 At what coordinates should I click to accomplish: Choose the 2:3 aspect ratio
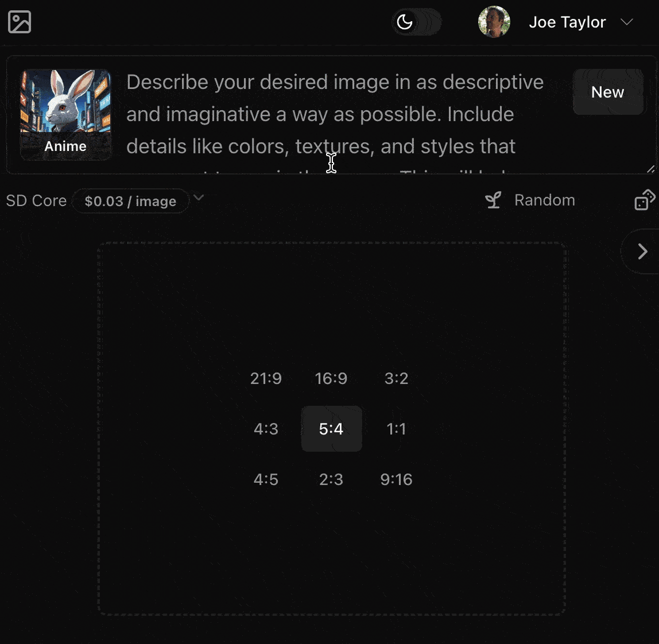click(x=331, y=479)
